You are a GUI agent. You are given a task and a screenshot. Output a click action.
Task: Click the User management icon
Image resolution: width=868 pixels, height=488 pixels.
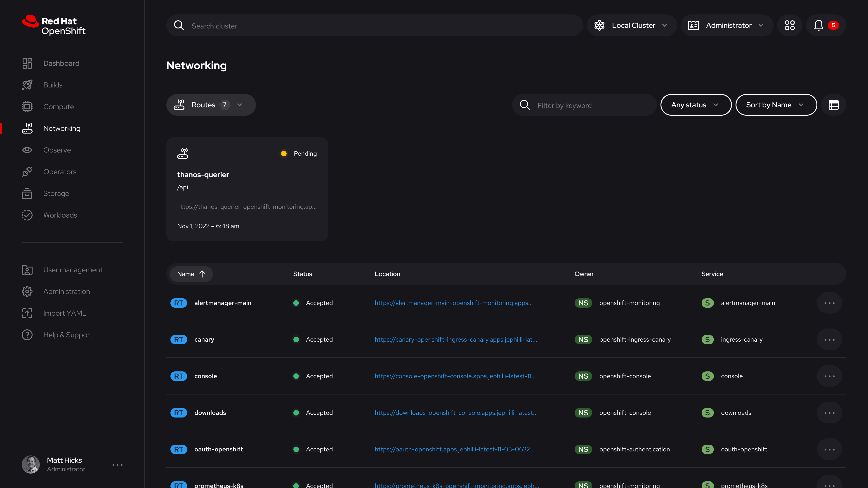click(27, 270)
